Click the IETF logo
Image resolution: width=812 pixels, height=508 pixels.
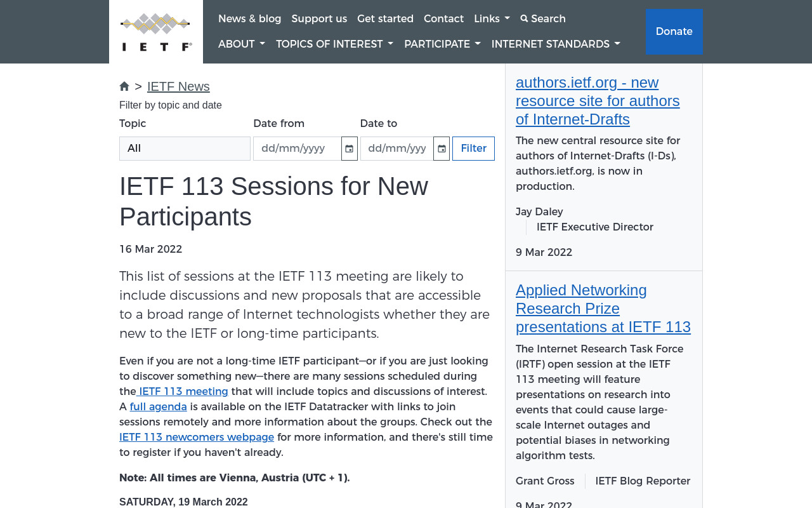click(156, 32)
